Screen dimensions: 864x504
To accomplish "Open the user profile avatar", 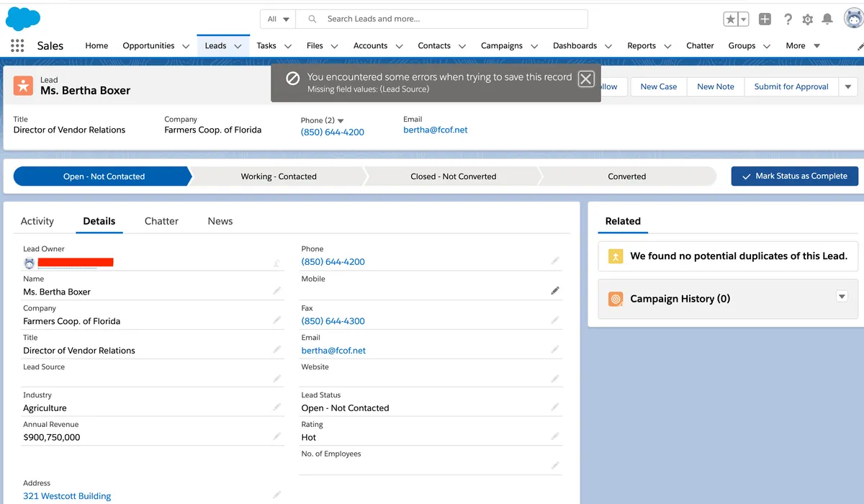I will pyautogui.click(x=853, y=19).
